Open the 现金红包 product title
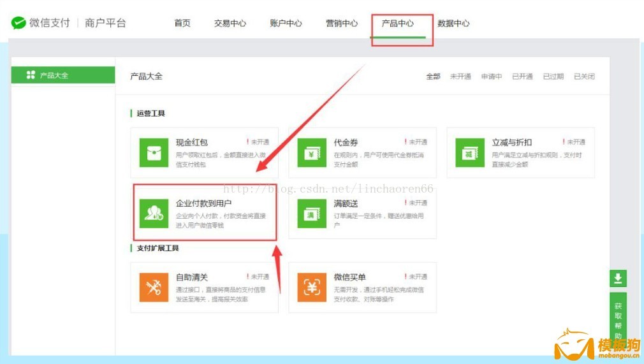 click(x=192, y=143)
